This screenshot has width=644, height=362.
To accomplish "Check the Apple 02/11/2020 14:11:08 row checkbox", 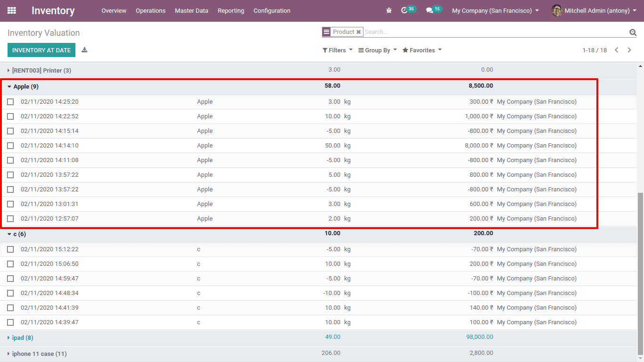I will (10, 160).
